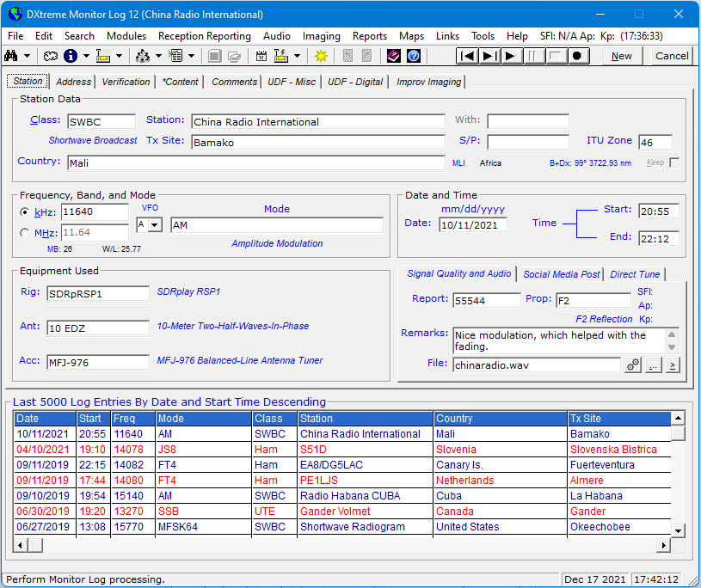Select the S51D log entry row
The height and width of the screenshot is (588, 701).
342,450
